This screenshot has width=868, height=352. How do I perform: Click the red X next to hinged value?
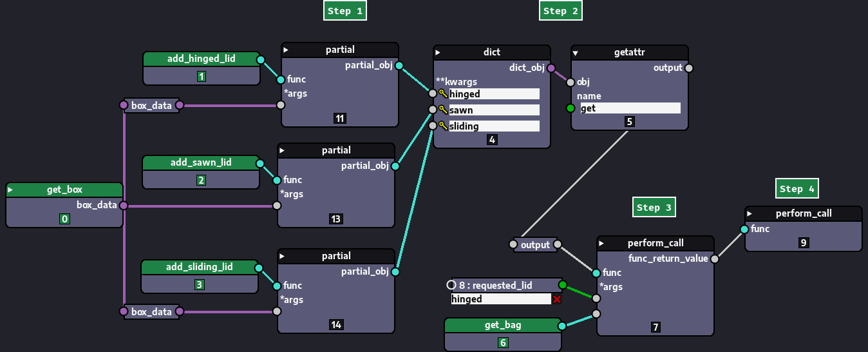pos(557,299)
